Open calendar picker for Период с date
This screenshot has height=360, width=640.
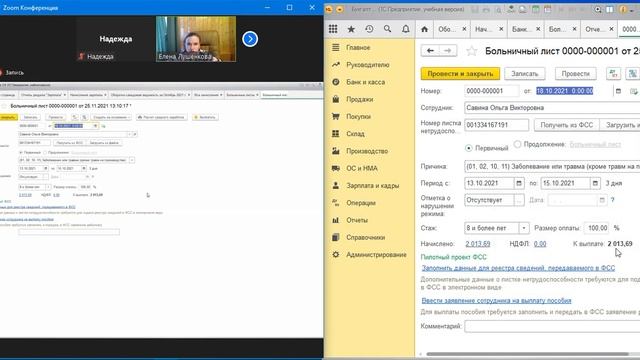point(519,183)
